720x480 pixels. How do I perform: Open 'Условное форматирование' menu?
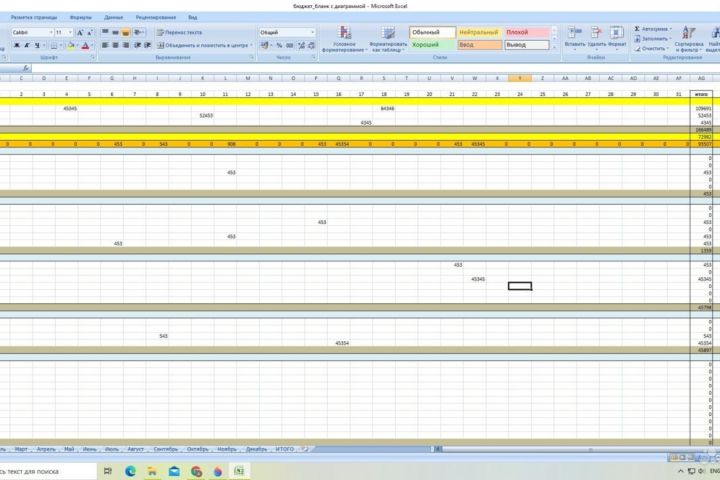[344, 40]
